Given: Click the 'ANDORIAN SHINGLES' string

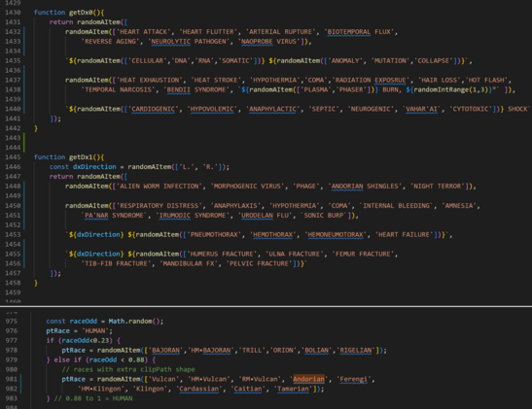Looking at the screenshot, I should [x=365, y=187].
